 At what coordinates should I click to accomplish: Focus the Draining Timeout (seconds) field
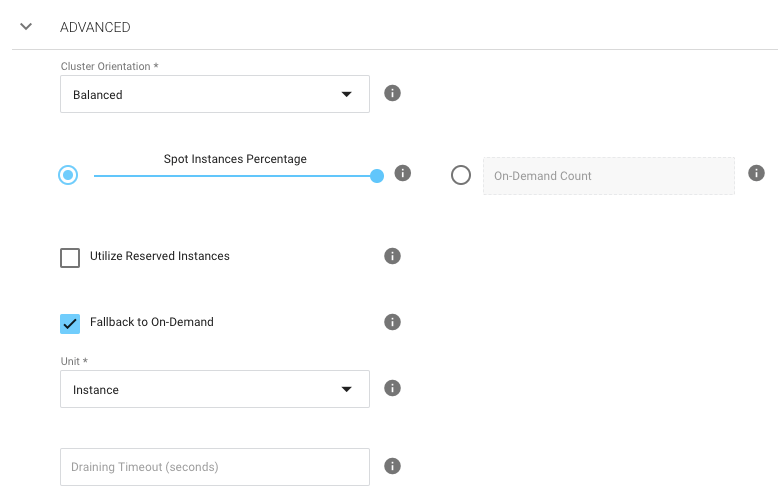(x=214, y=467)
